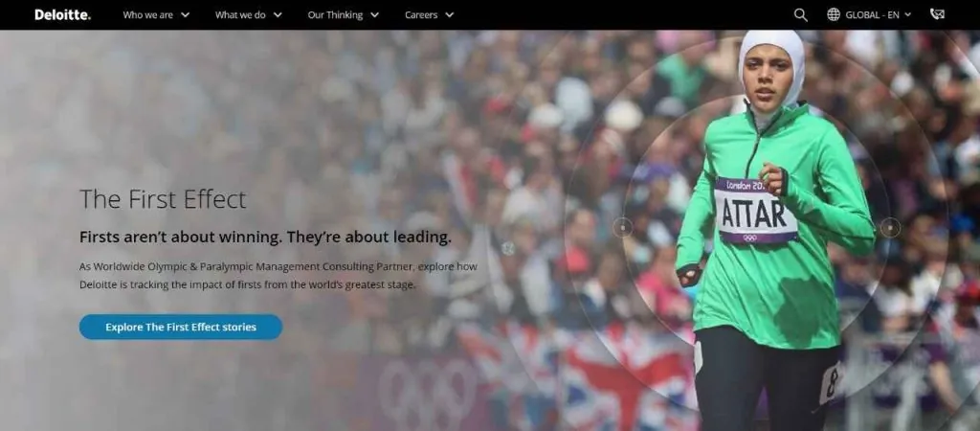The width and height of the screenshot is (980, 431).
Task: Click the small faint globe dot in the crowd
Action: tap(508, 248)
